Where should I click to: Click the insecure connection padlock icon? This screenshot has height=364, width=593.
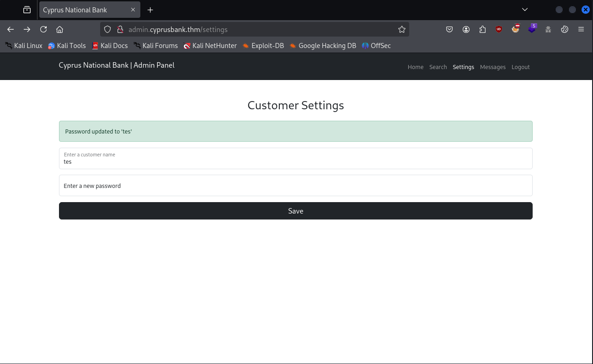tap(120, 29)
